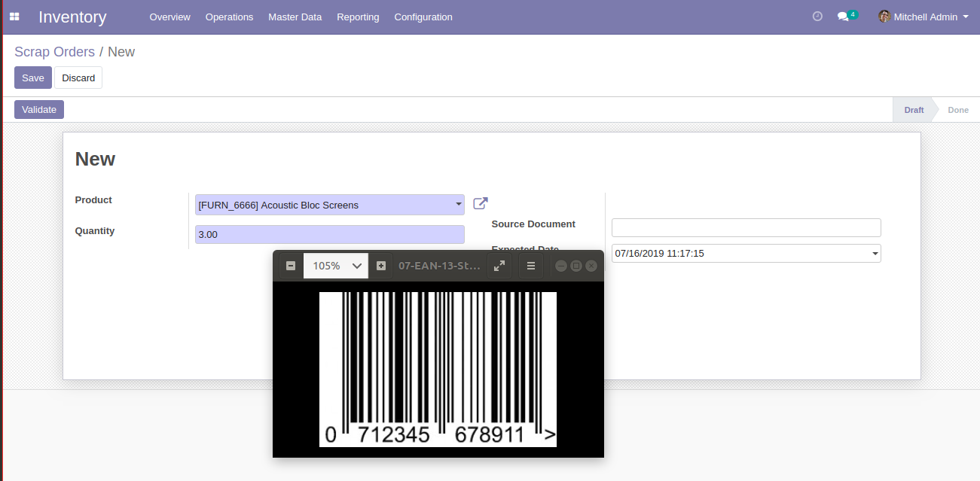Save the scrap order
980x481 pixels.
pos(33,78)
